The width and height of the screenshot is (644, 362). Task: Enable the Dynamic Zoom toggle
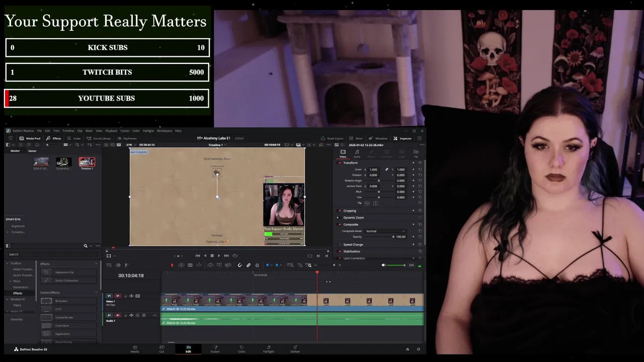tap(340, 218)
